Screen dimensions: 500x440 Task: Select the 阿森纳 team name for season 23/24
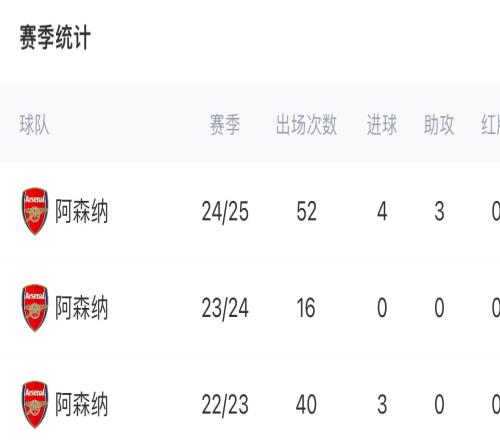tap(82, 308)
